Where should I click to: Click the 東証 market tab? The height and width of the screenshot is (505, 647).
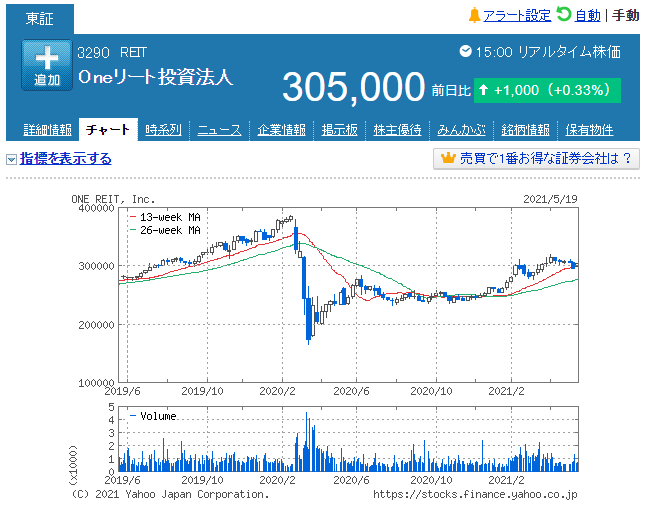[40, 19]
